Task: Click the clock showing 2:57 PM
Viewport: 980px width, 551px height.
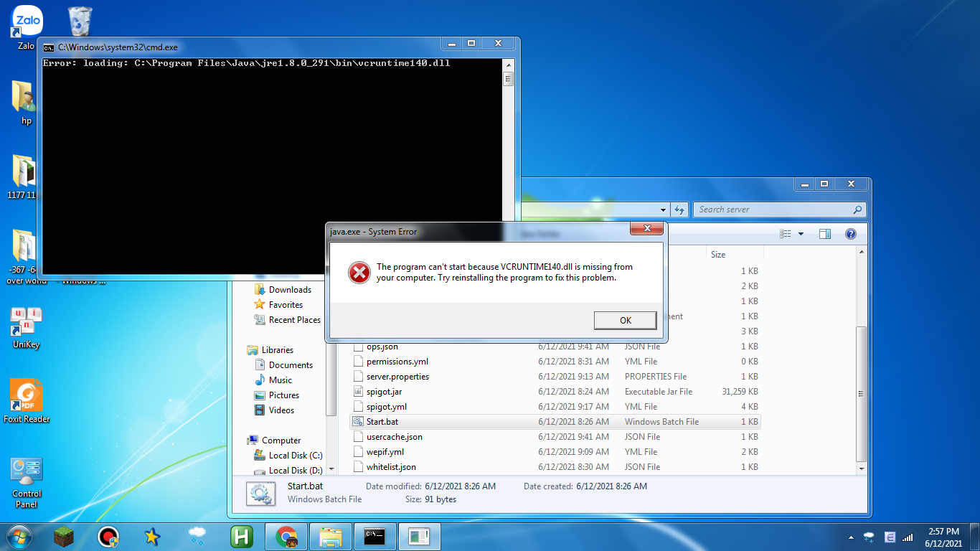Action: pyautogui.click(x=943, y=532)
